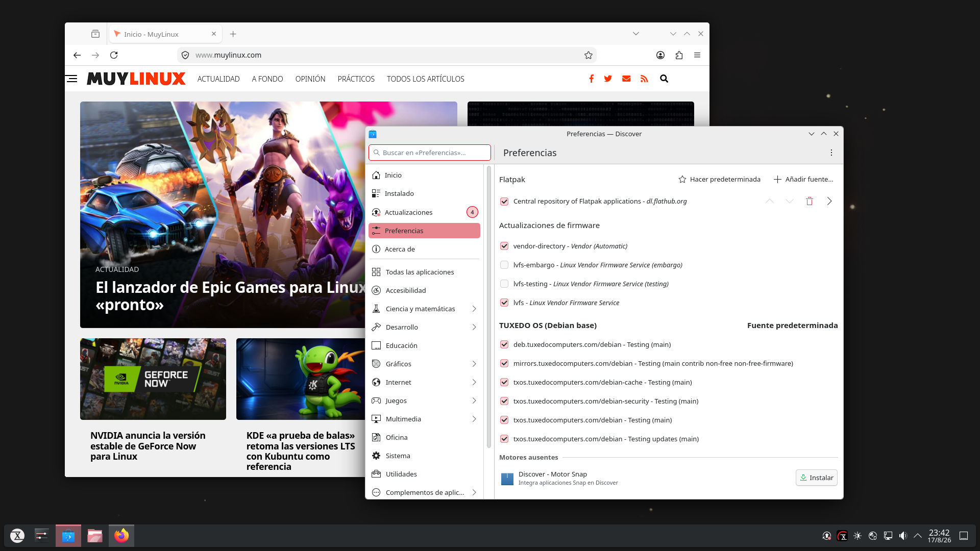This screenshot has width=980, height=551.
Task: Click Hacer predeterminada button
Action: tap(719, 179)
